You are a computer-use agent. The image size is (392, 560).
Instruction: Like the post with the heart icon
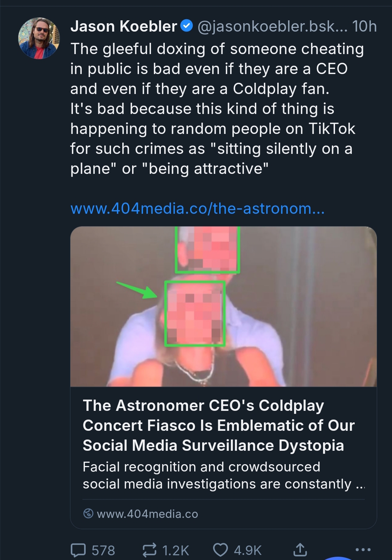(x=220, y=550)
